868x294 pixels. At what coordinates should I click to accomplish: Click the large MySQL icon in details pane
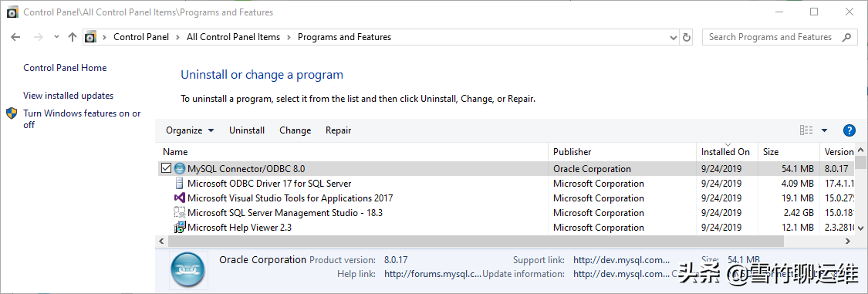(x=188, y=270)
